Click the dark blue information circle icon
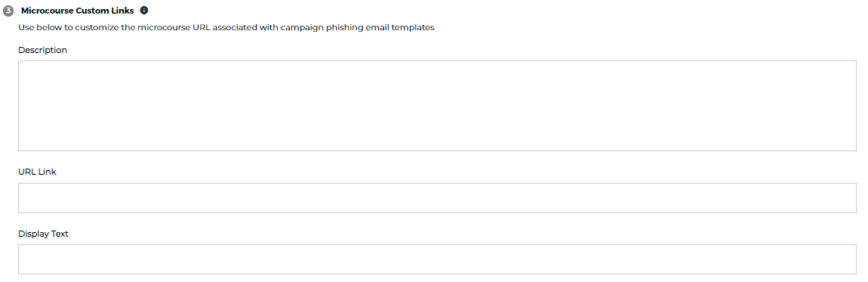The height and width of the screenshot is (282, 868). point(144,11)
